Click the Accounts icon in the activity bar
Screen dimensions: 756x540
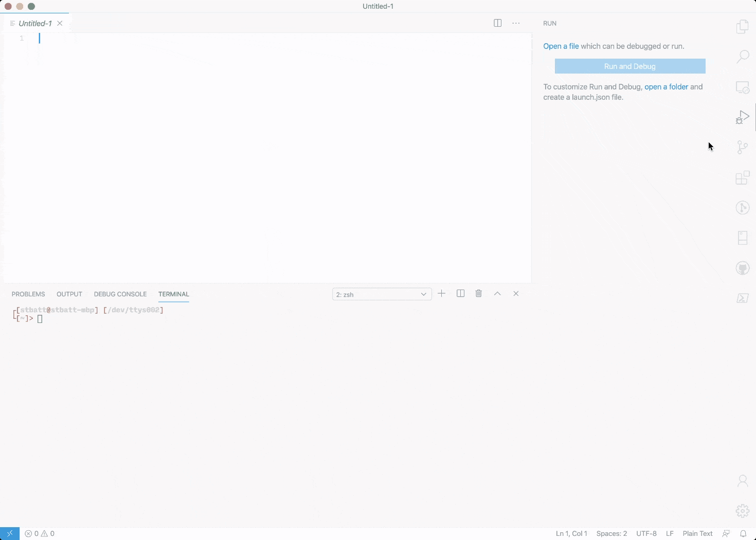pos(742,481)
